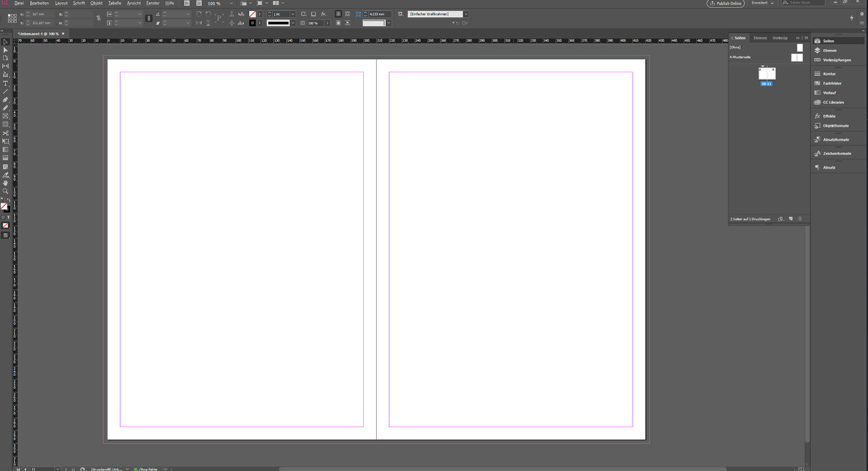Image resolution: width=868 pixels, height=471 pixels.
Task: Open the Verlauf panel from dock
Action: click(x=829, y=93)
